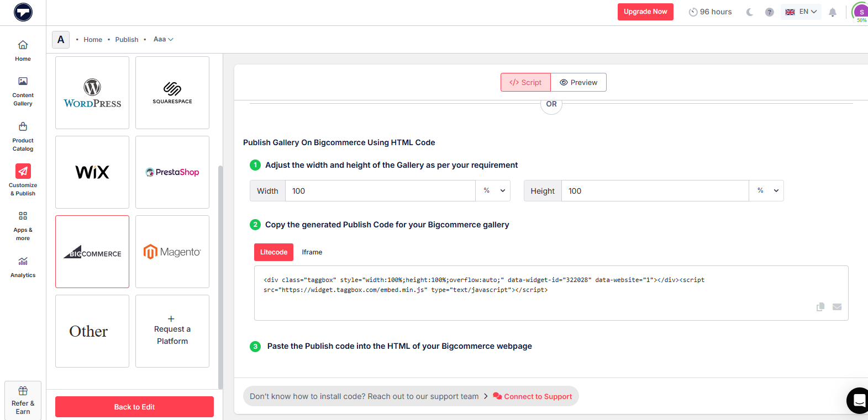
Task: Click text 'Don't know how to install code?'
Action: pyautogui.click(x=308, y=396)
